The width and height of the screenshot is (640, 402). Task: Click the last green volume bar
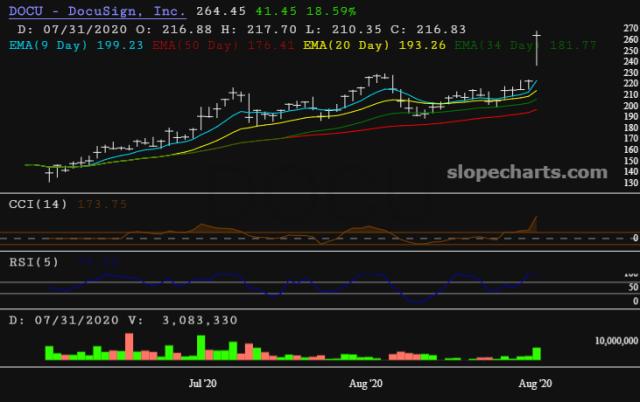[x=537, y=353]
